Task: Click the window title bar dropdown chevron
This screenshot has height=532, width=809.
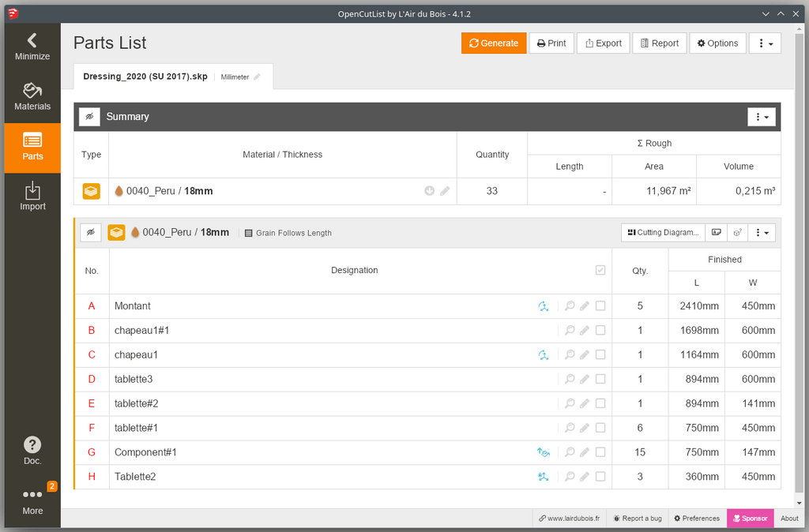Action: click(766, 14)
